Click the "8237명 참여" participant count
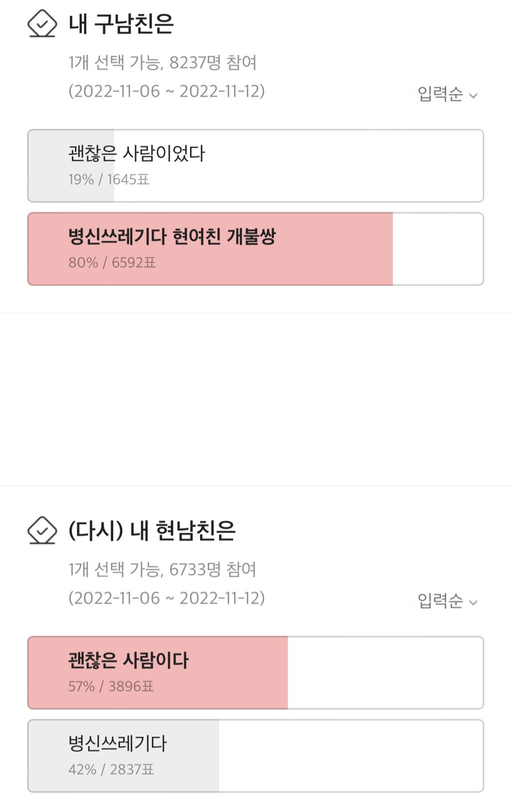Viewport: 511px width, 812px height. point(213,62)
